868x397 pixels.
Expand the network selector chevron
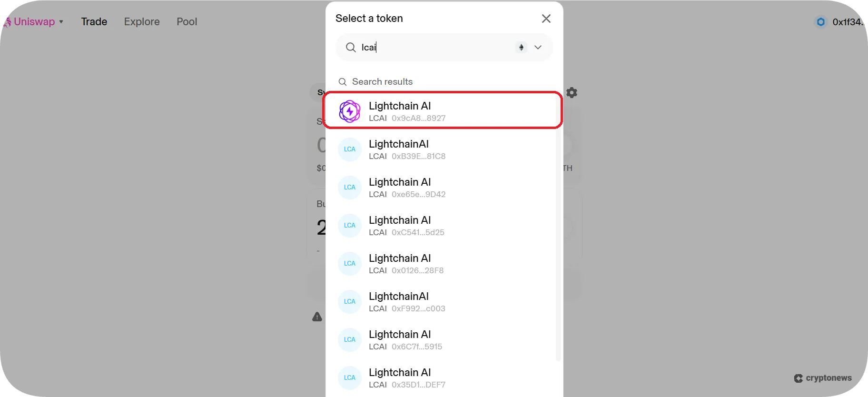pos(538,47)
